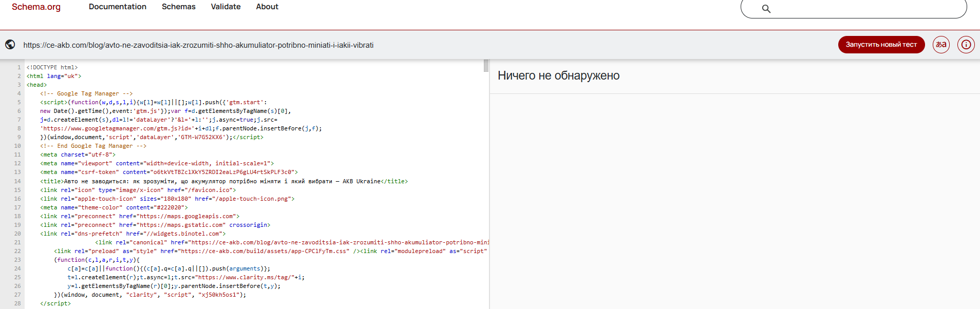Click the <!DOCTYPE html> code line
This screenshot has width=980, height=309.
point(52,67)
